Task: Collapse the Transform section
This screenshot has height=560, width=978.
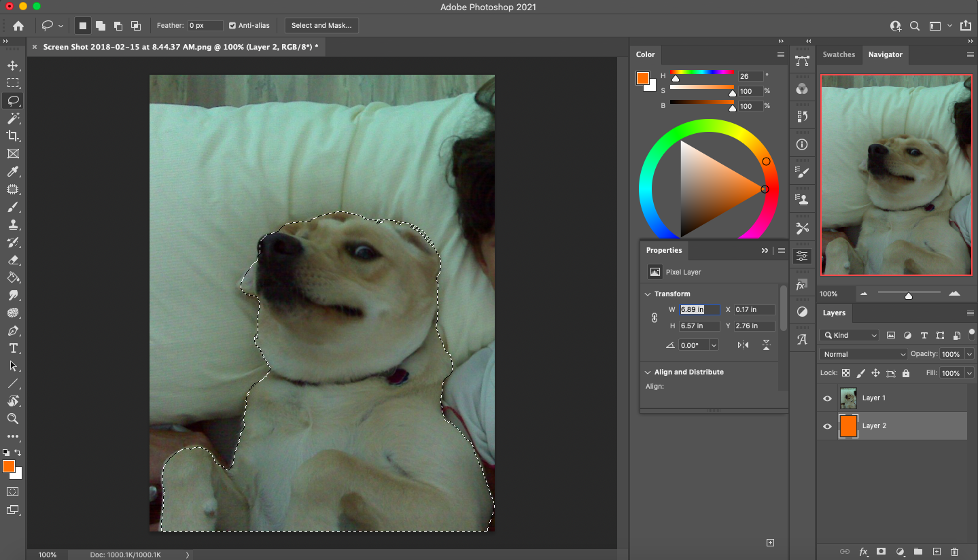Action: 648,294
